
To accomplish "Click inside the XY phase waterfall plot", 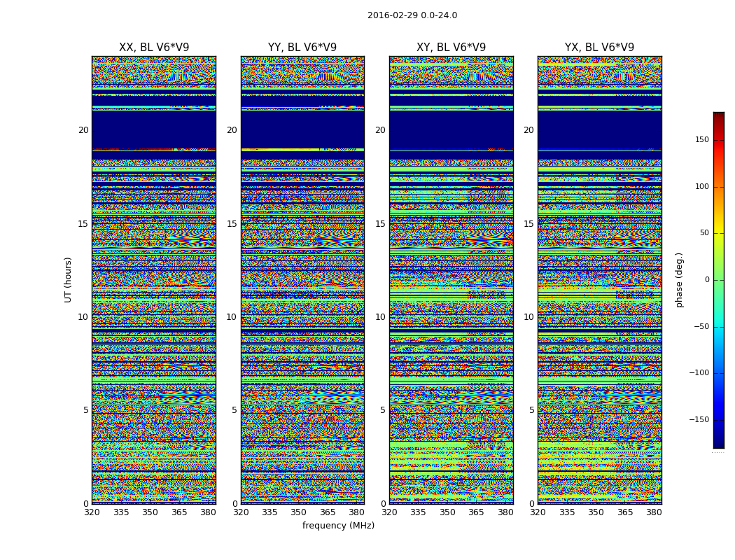I will coord(451,280).
